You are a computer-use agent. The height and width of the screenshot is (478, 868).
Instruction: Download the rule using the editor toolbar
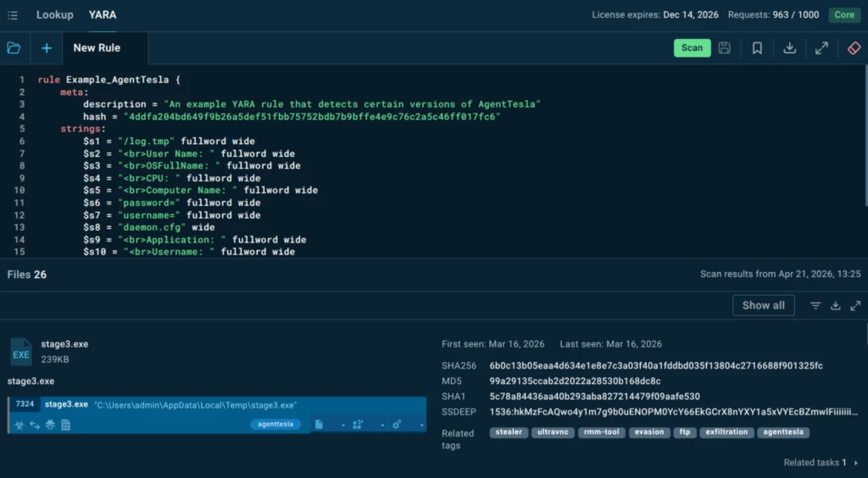pyautogui.click(x=789, y=48)
